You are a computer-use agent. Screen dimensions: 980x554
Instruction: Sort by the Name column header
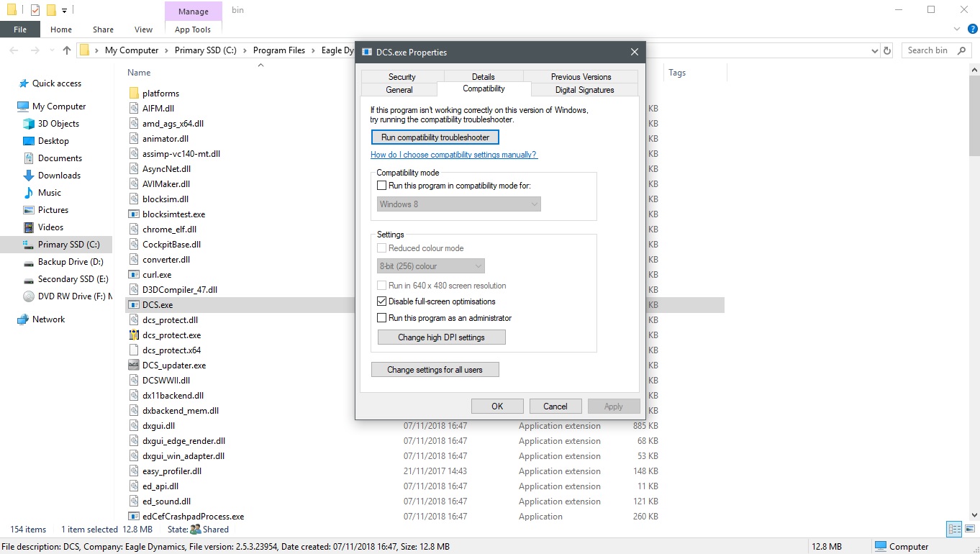pos(139,73)
